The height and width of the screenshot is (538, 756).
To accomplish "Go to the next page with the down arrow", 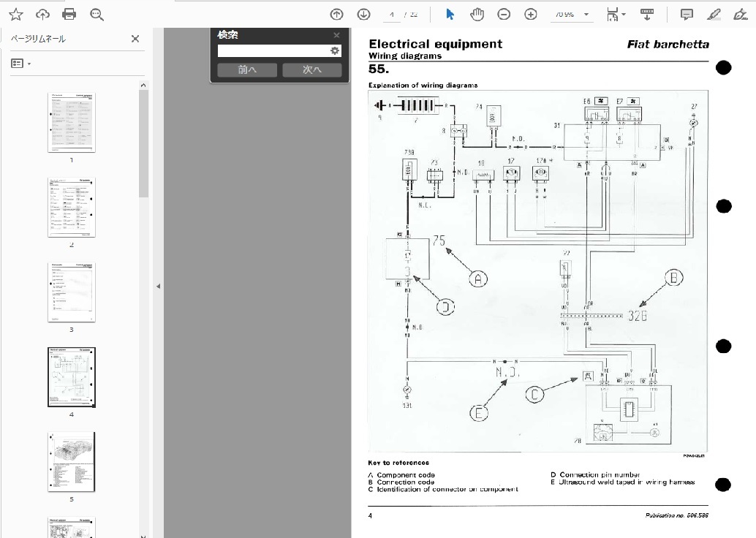I will point(363,15).
